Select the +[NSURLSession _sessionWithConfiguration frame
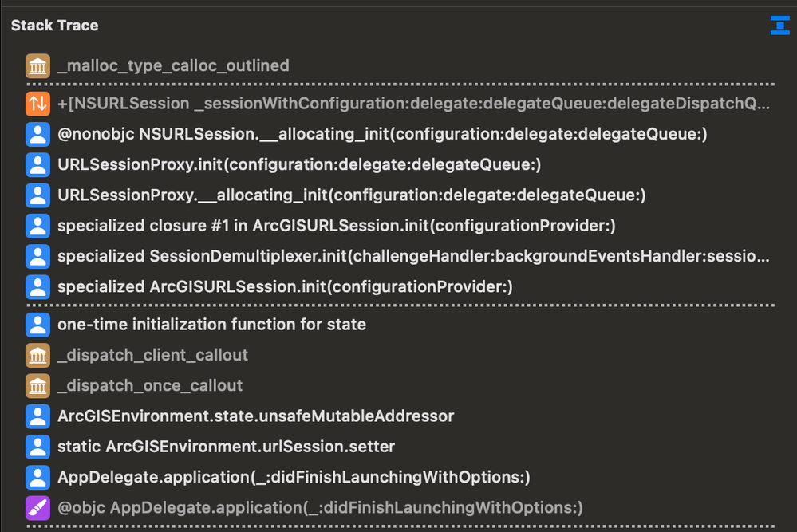The width and height of the screenshot is (797, 532). [x=414, y=104]
